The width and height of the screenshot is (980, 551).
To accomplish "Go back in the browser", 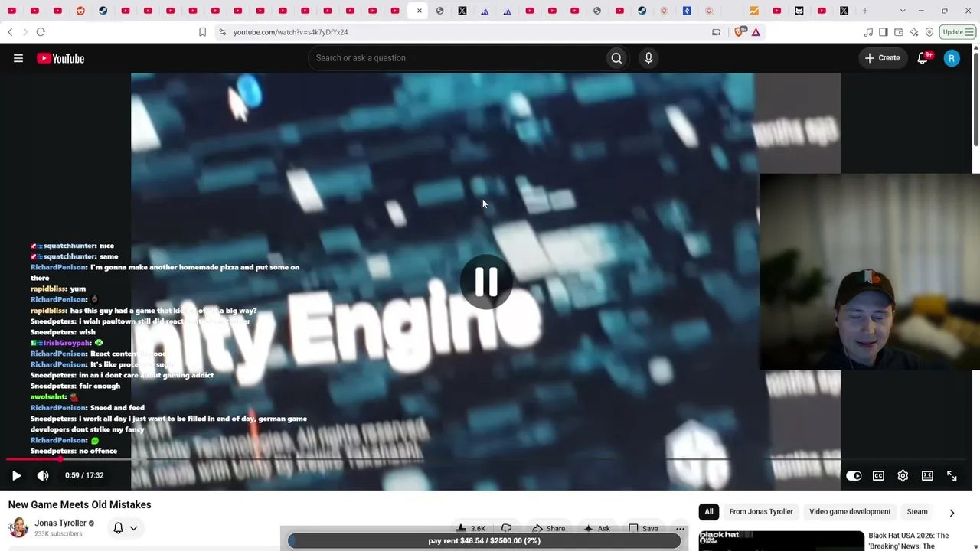I will (x=10, y=32).
